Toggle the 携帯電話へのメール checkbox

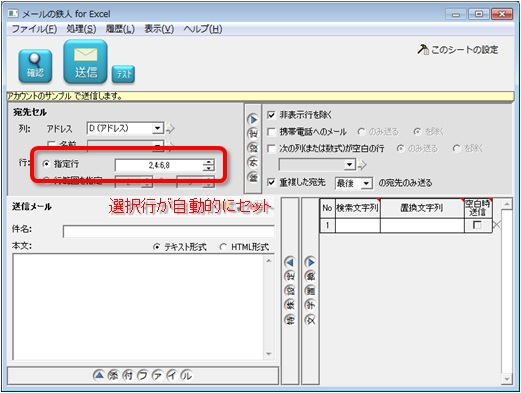click(x=271, y=132)
